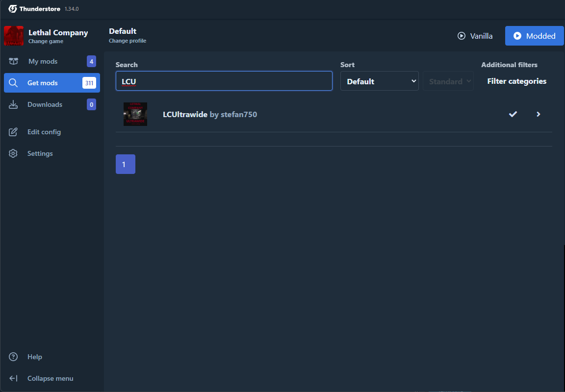The width and height of the screenshot is (565, 392).
Task: Go to page 1 of results
Action: (126, 164)
